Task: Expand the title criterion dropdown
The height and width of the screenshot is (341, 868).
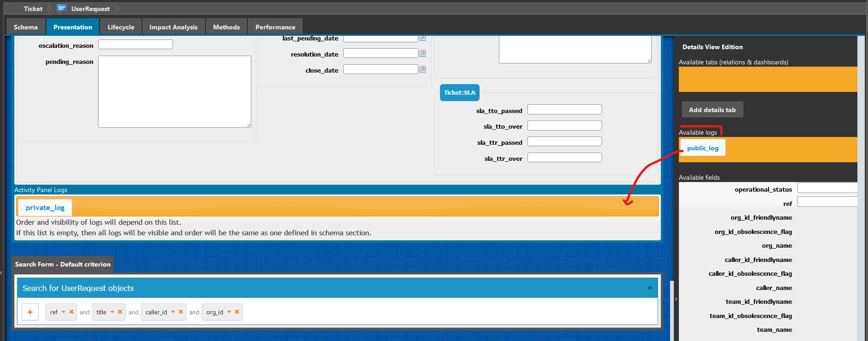Action: coord(112,312)
